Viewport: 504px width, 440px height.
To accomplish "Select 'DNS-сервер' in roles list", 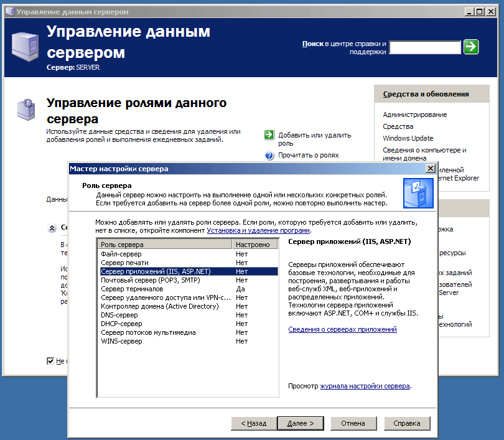I will click(x=121, y=315).
